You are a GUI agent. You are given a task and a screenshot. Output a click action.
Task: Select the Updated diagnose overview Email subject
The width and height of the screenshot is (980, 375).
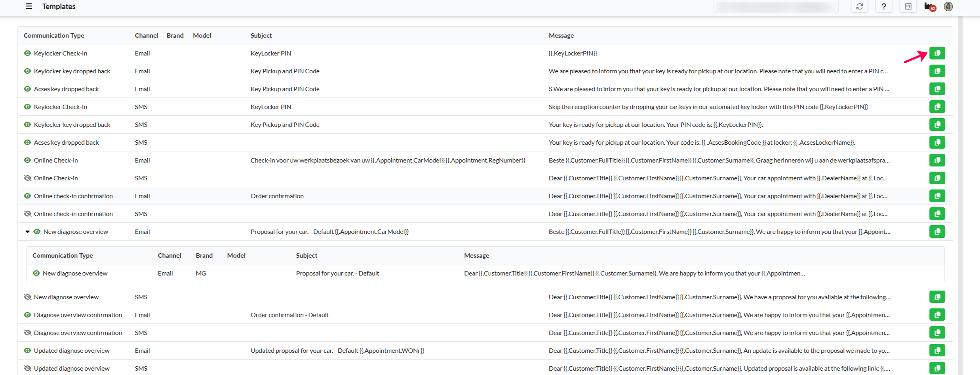337,350
